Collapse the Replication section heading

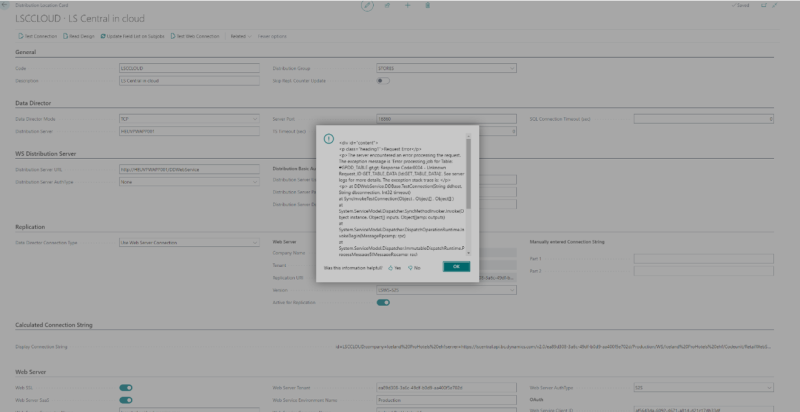tap(30, 227)
